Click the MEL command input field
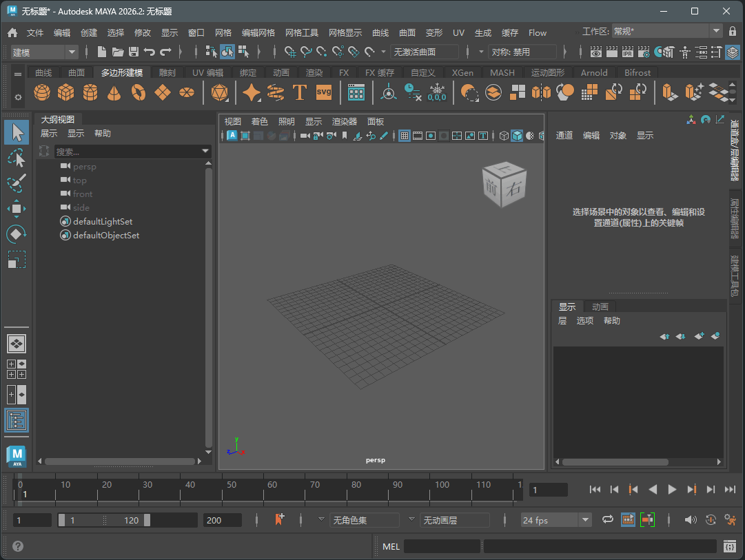 pyautogui.click(x=442, y=546)
